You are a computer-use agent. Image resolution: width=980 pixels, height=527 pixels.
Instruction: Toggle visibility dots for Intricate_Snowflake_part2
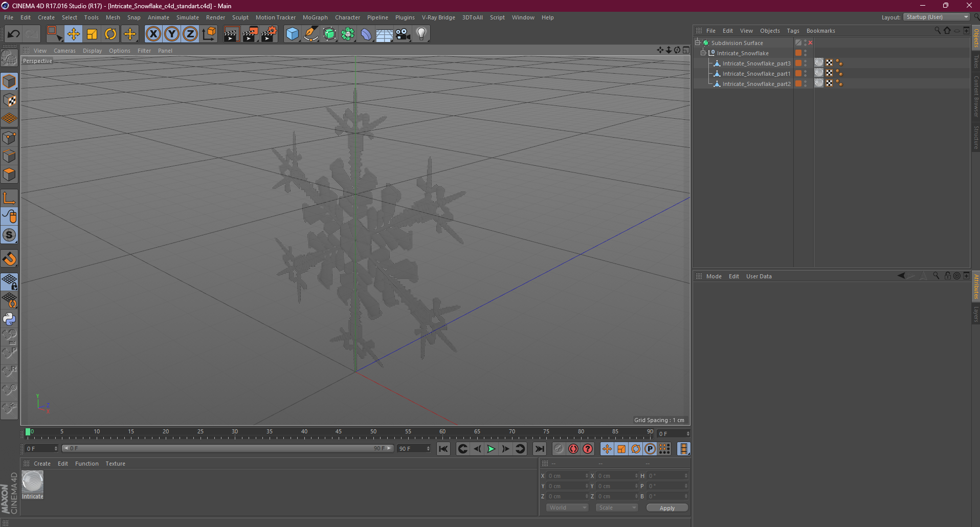tap(805, 83)
